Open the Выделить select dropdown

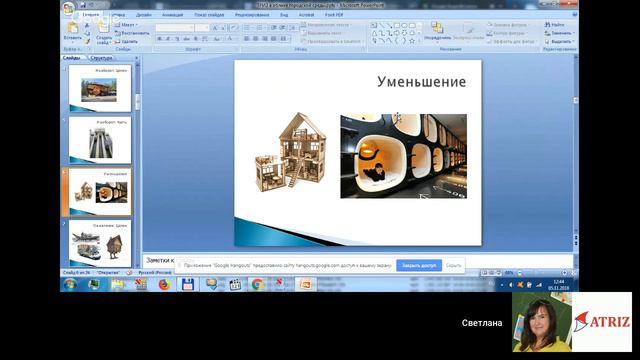click(x=560, y=41)
